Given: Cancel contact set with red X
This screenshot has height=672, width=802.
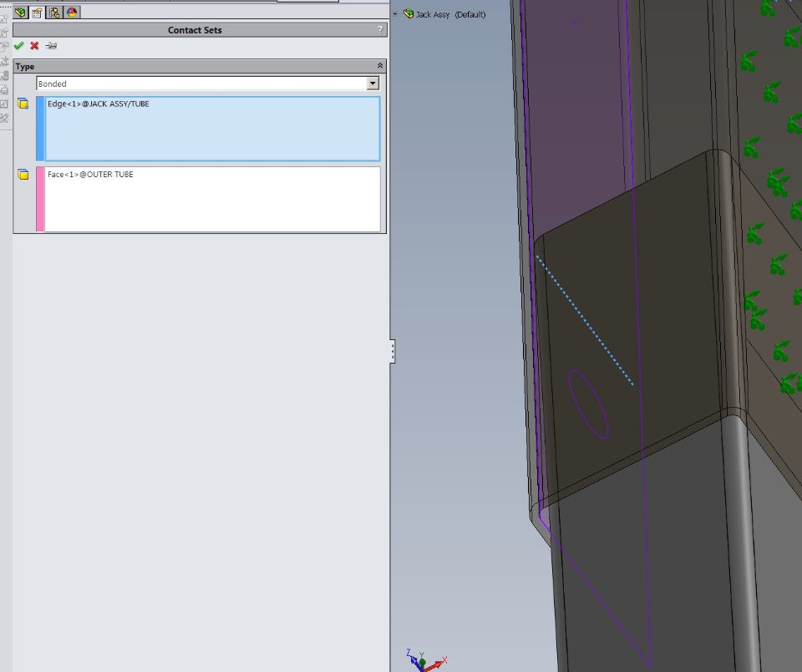Looking at the screenshot, I should click(x=34, y=45).
